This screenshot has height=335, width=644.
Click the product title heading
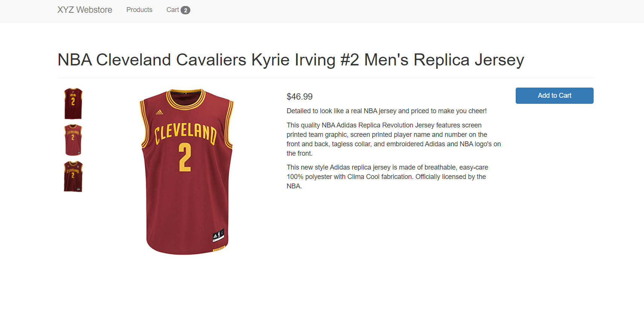tap(290, 60)
